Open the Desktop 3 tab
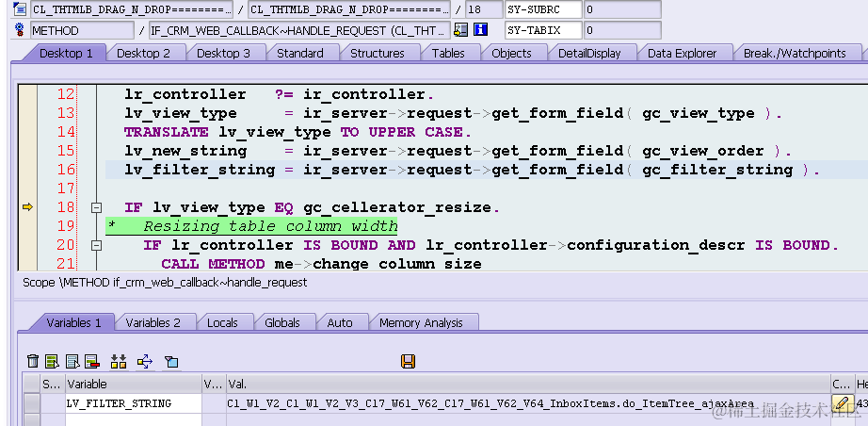This screenshot has height=426, width=868. click(224, 53)
